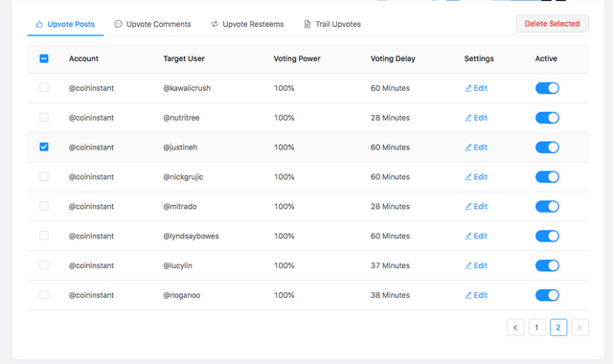Switch to the Upvote Resteems tab
The height and width of the screenshot is (364, 613).
pos(247,24)
